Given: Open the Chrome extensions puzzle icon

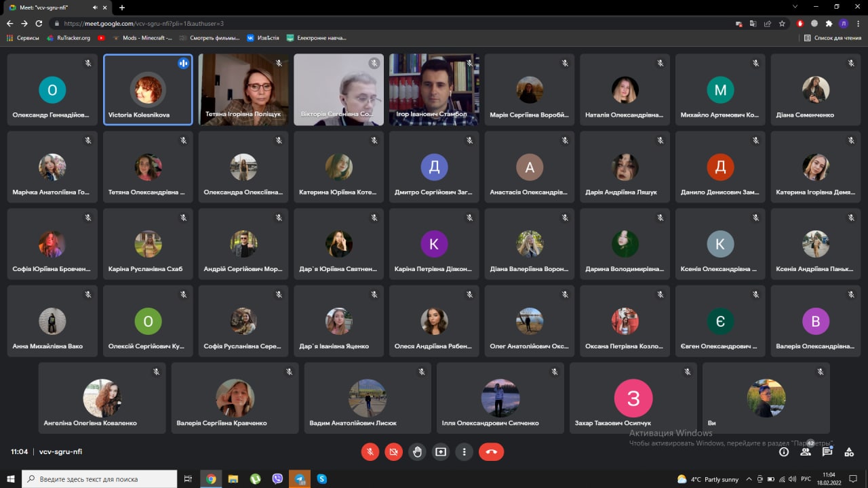Looking at the screenshot, I should (x=829, y=23).
